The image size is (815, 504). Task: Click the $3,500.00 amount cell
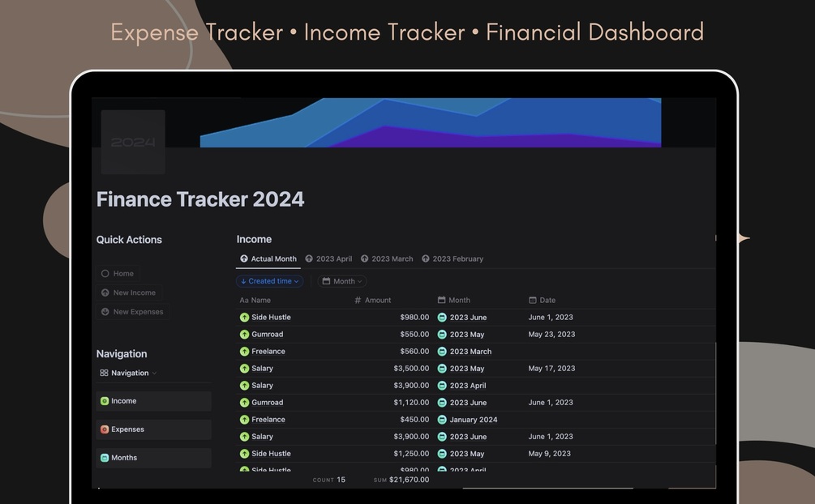tap(411, 369)
